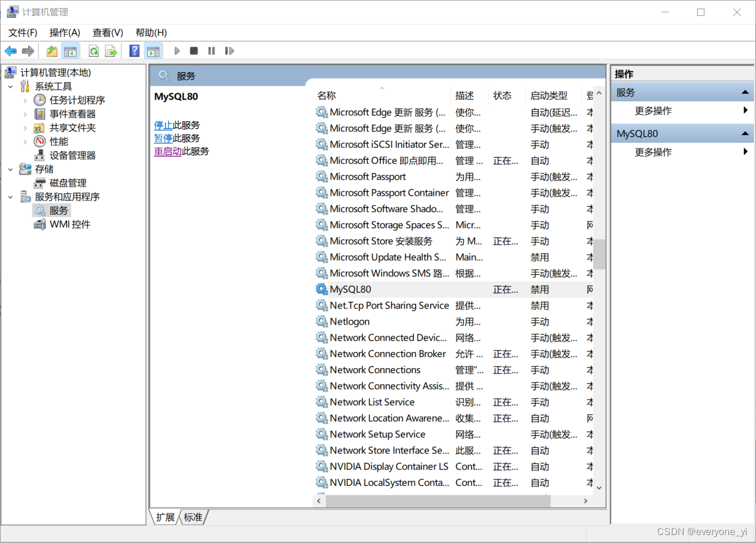Click the horizontal scrollbar right arrow of the services list
Image resolution: width=756 pixels, height=543 pixels.
click(x=586, y=501)
